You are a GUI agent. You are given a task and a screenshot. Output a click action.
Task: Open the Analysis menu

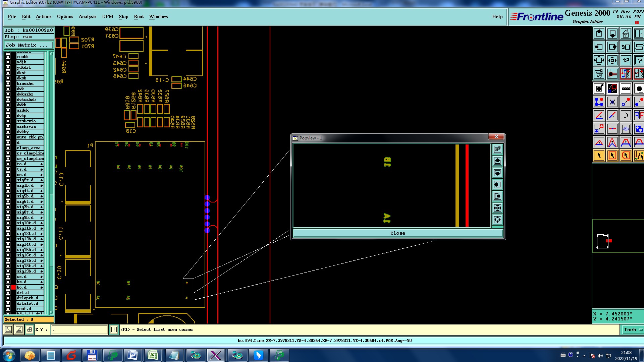(87, 16)
